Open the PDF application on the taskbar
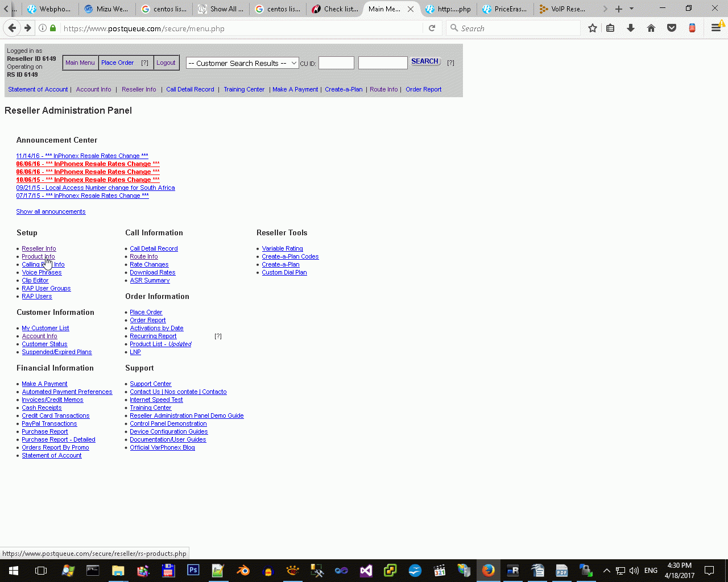The image size is (728, 582). [562, 570]
